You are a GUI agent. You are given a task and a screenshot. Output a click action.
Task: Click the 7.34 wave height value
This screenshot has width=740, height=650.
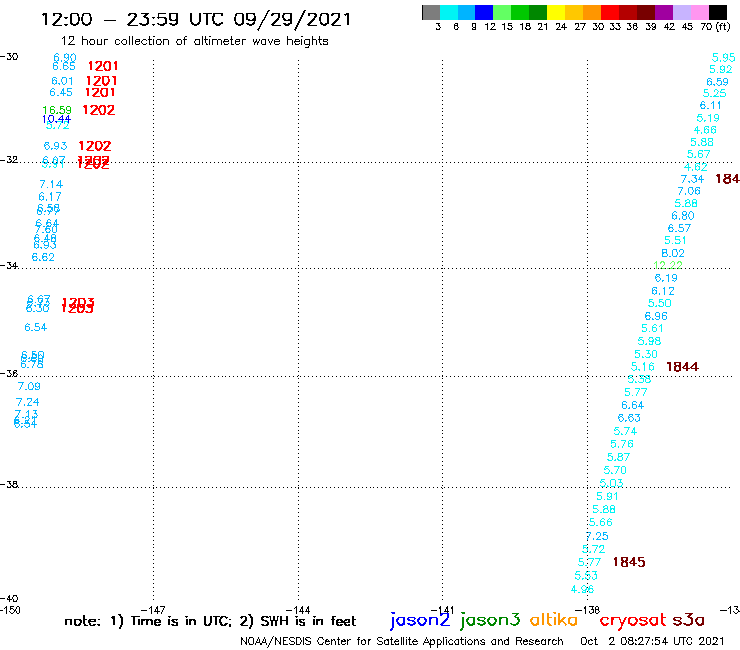pyautogui.click(x=692, y=179)
